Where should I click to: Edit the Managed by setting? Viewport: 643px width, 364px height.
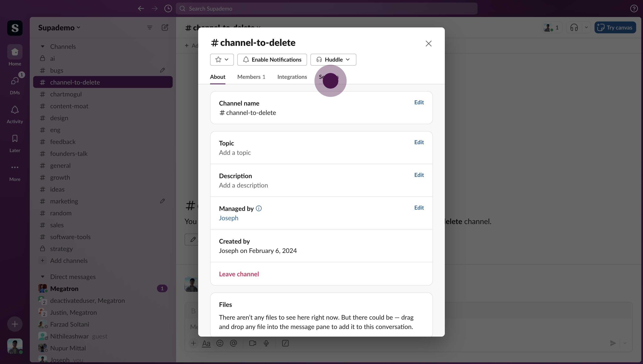pyautogui.click(x=419, y=208)
